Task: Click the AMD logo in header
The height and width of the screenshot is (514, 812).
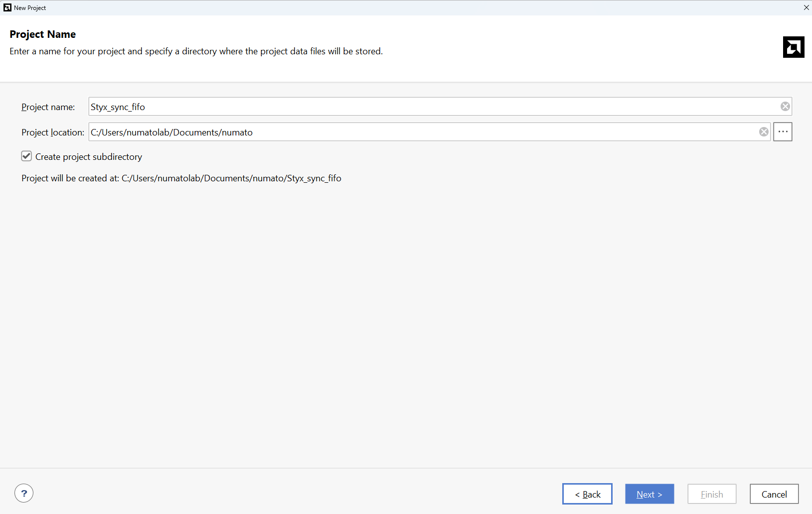Action: click(794, 47)
